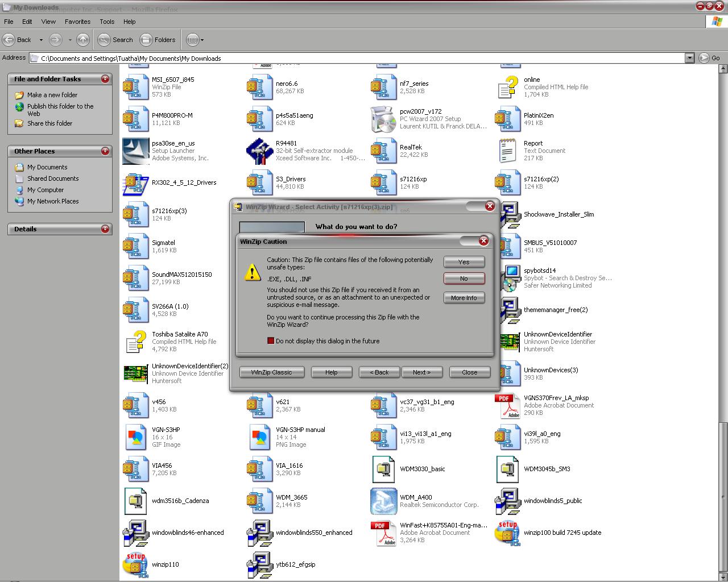Viewport: 728px width, 582px height.
Task: Close the WinZip Caution dialog
Action: point(483,241)
